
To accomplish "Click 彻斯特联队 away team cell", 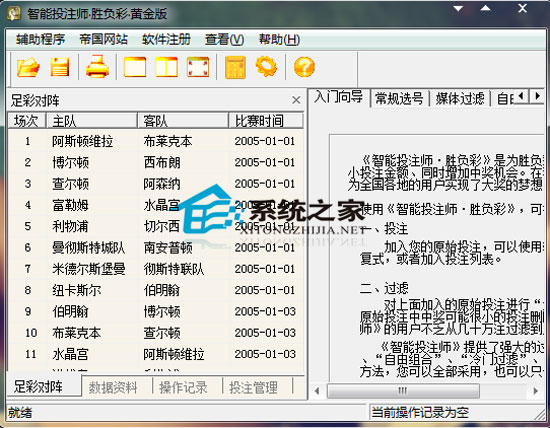I will point(174,269).
